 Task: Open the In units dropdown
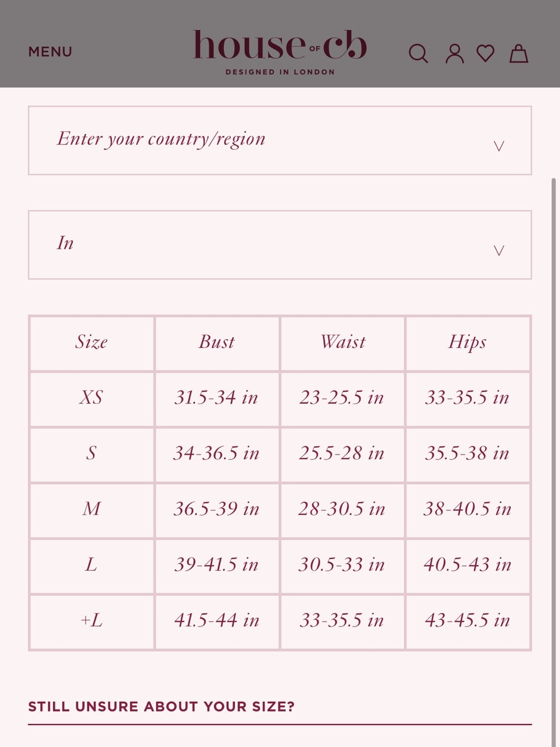point(280,245)
